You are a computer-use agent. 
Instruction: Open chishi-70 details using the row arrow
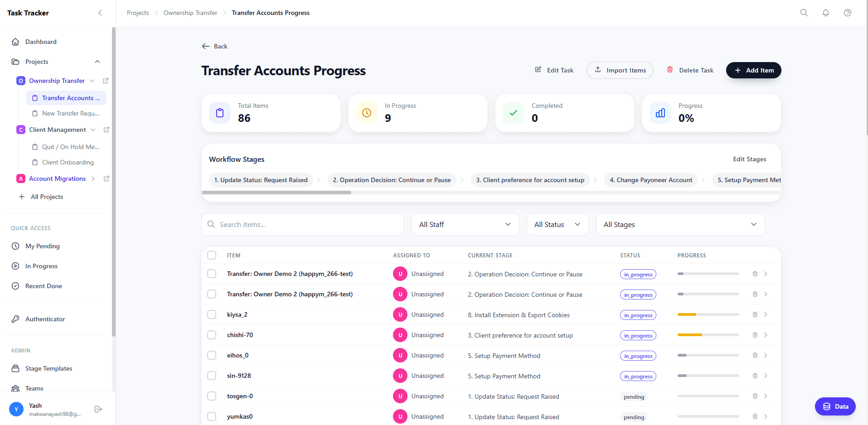766,335
